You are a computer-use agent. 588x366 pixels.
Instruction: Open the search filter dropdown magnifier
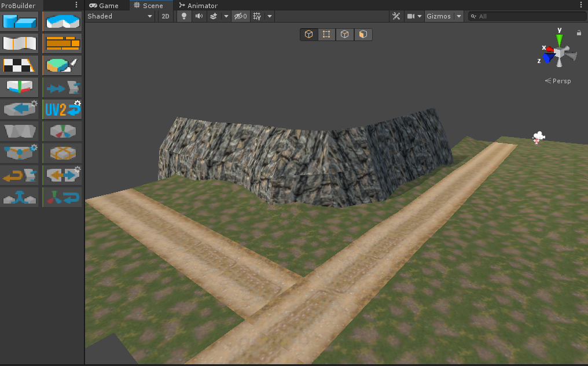pyautogui.click(x=473, y=16)
